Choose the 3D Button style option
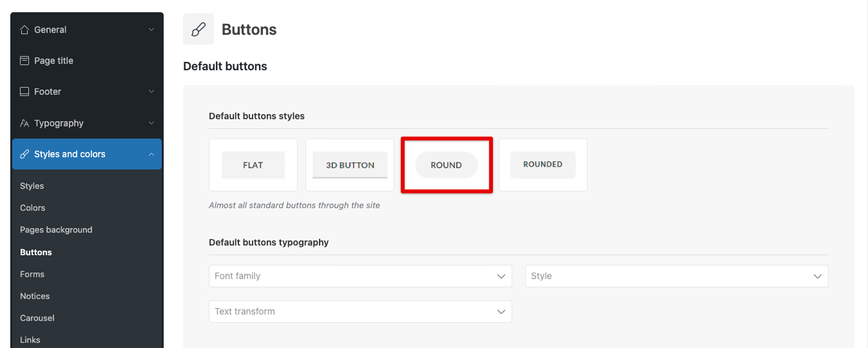 [x=350, y=165]
